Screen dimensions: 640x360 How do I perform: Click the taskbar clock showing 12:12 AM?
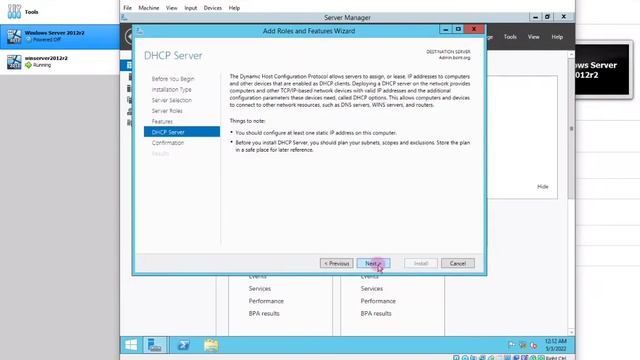pos(556,345)
